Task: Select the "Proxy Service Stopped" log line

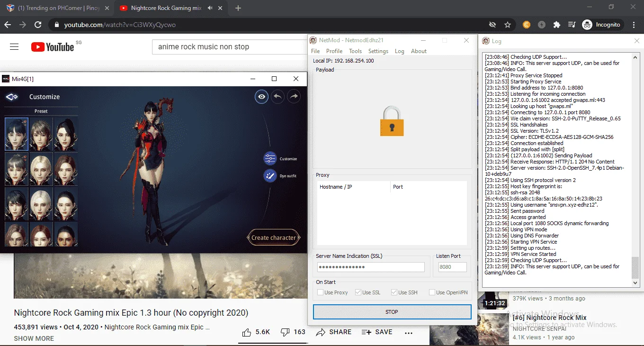Action: pyautogui.click(x=523, y=75)
